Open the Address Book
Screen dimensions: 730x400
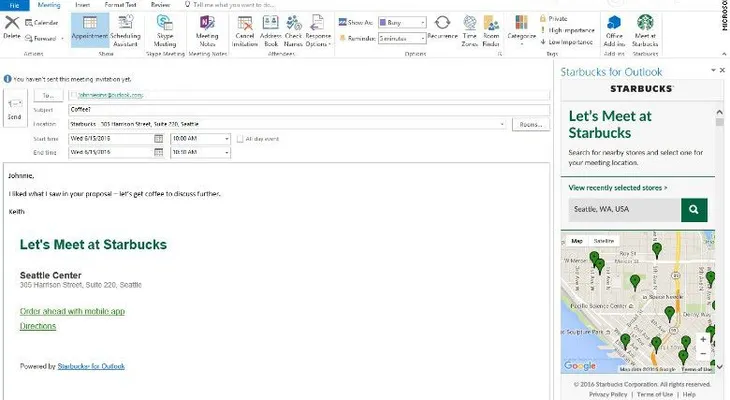point(270,30)
